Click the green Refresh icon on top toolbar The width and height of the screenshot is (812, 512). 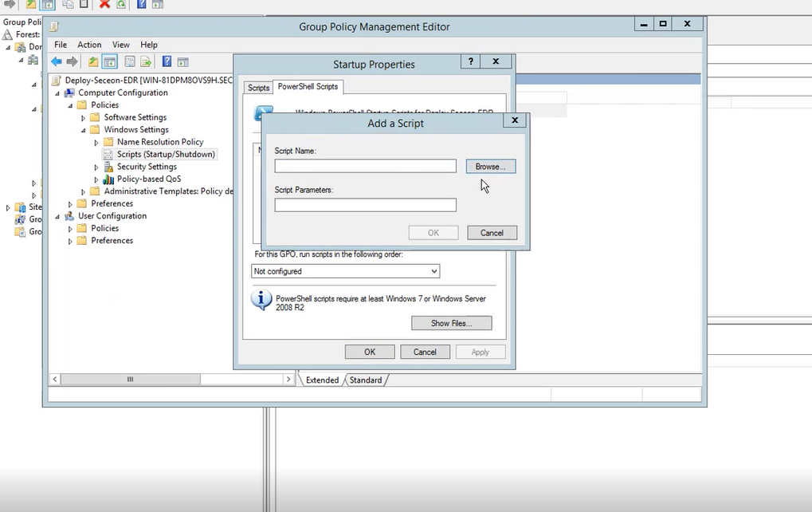pos(120,5)
